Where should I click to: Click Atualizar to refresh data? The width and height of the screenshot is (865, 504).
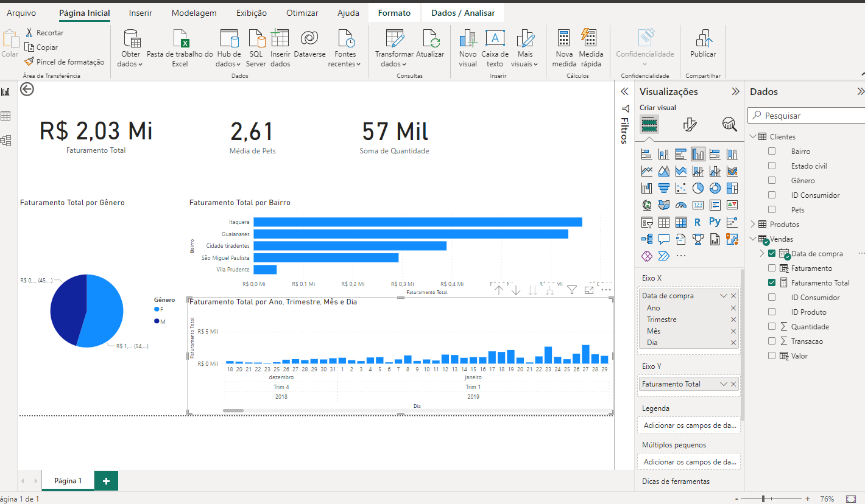(x=430, y=45)
